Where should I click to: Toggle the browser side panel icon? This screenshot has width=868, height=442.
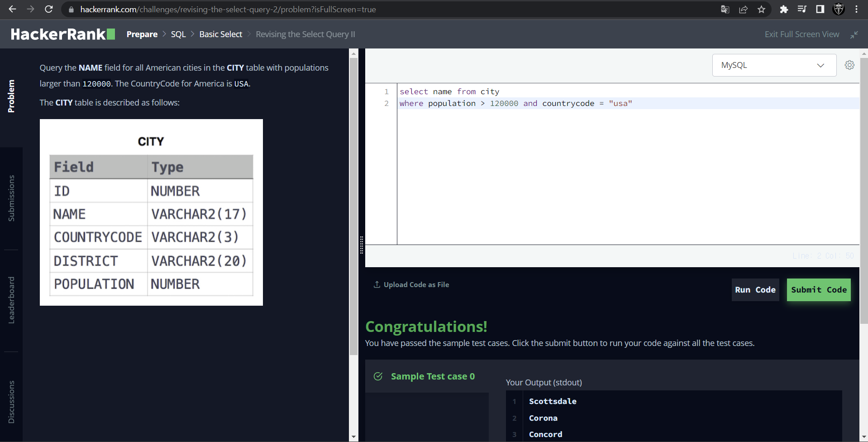tap(820, 10)
